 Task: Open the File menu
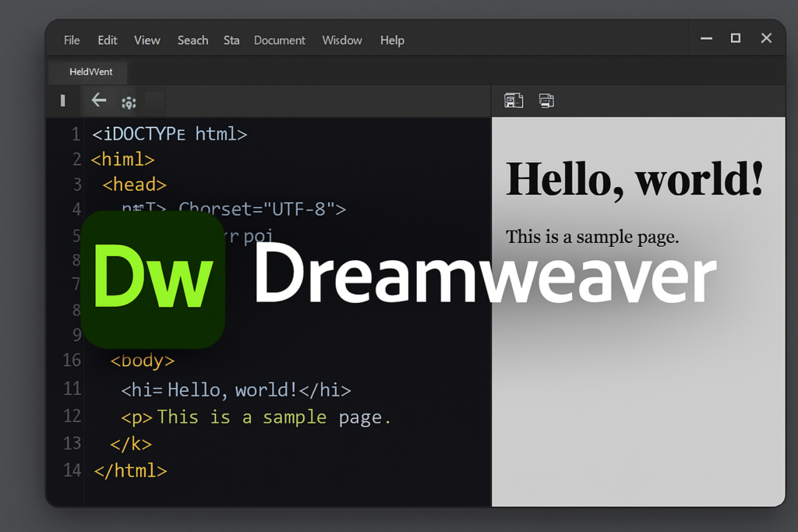tap(72, 41)
